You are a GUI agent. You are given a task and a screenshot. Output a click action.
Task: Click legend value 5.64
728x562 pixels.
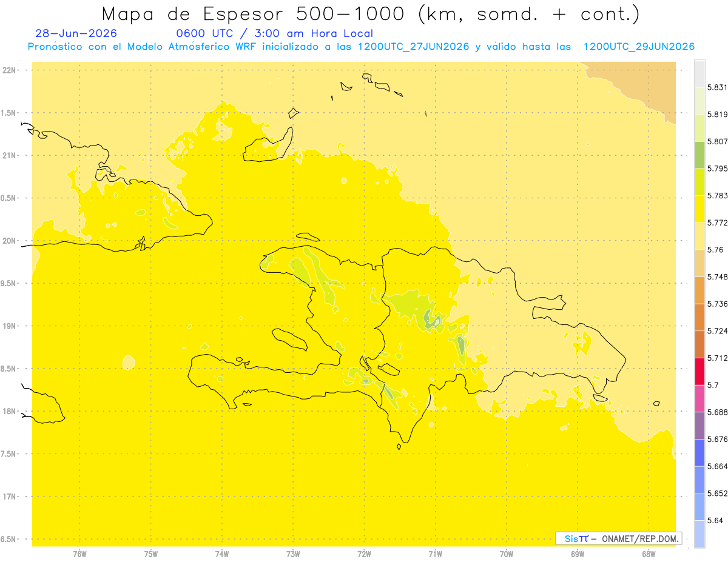click(x=715, y=520)
